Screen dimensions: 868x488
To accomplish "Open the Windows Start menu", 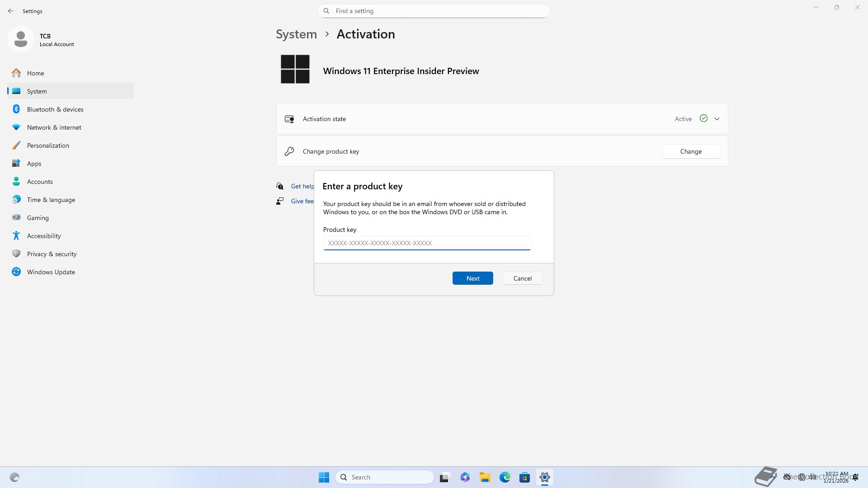I will 324,477.
